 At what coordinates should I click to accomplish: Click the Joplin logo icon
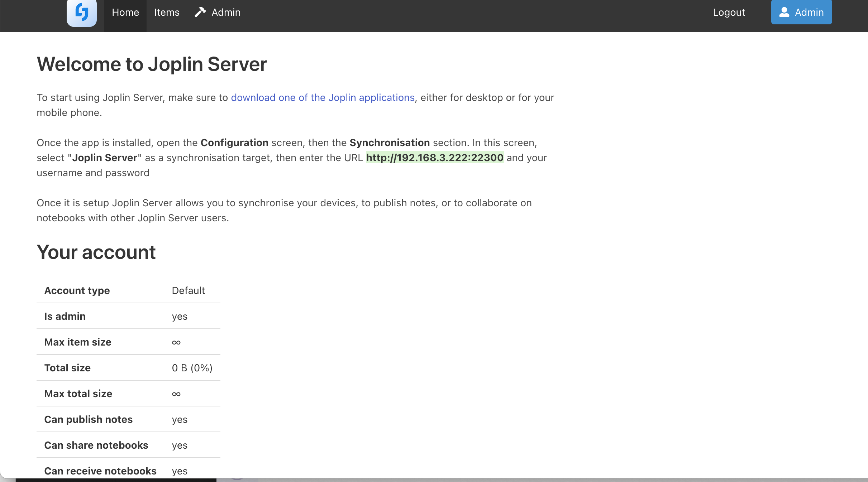tap(82, 13)
